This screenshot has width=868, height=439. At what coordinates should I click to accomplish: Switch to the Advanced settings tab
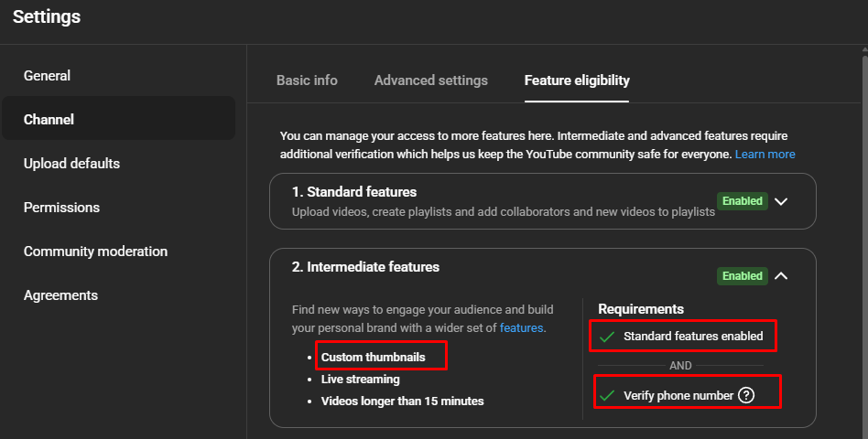(431, 80)
